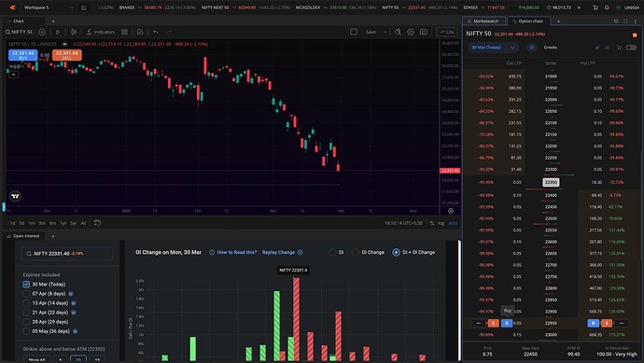
Task: Take a chart snapshot with the camera icon
Action: [424, 32]
